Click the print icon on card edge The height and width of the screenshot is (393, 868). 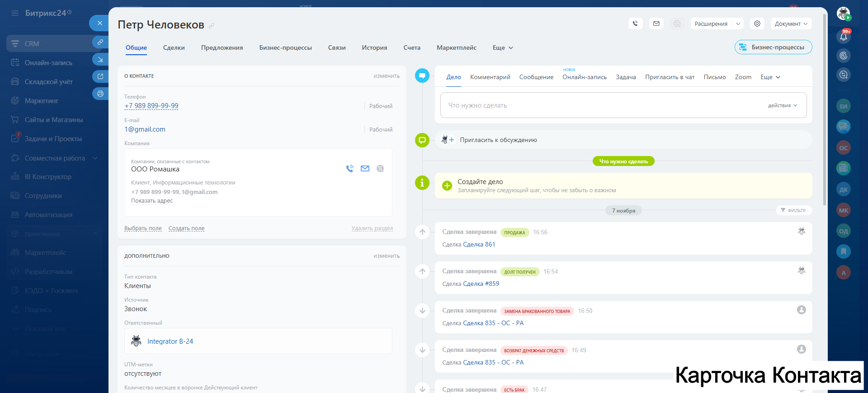[x=100, y=94]
